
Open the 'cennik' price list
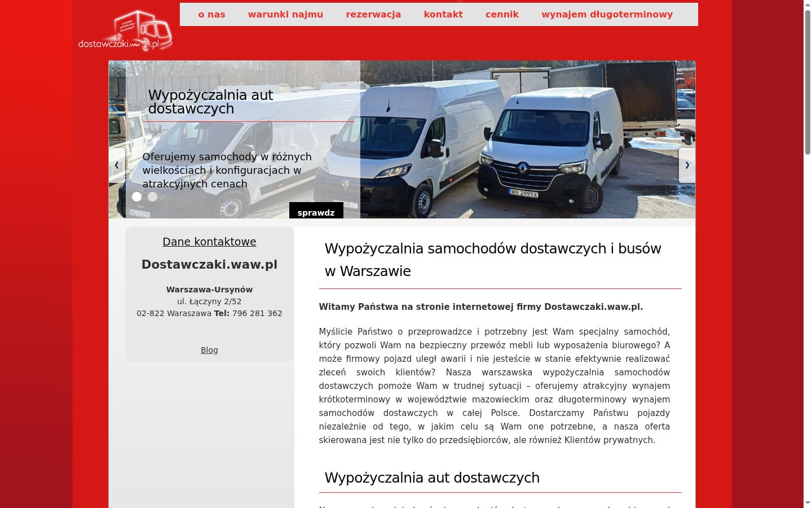pyautogui.click(x=502, y=15)
